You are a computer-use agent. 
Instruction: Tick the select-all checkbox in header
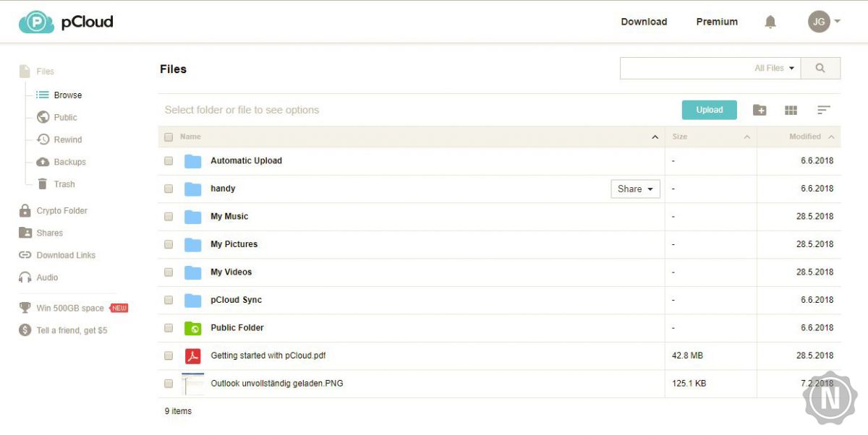[169, 137]
